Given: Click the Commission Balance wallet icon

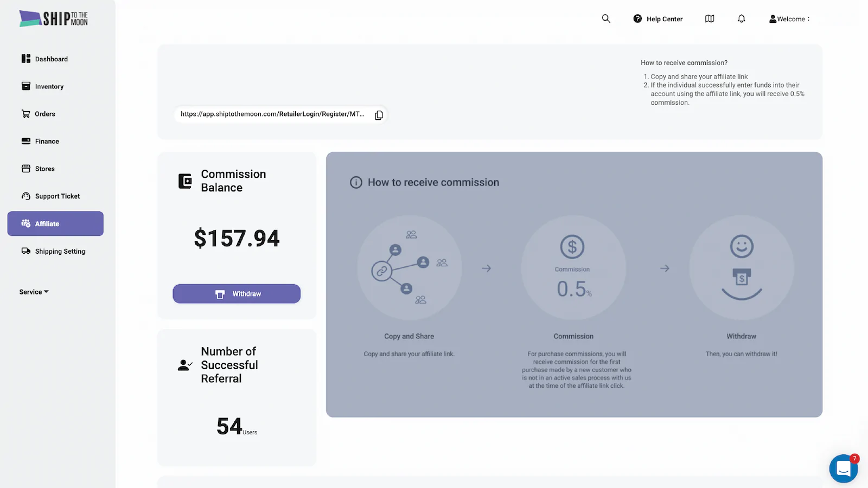Looking at the screenshot, I should [x=185, y=181].
